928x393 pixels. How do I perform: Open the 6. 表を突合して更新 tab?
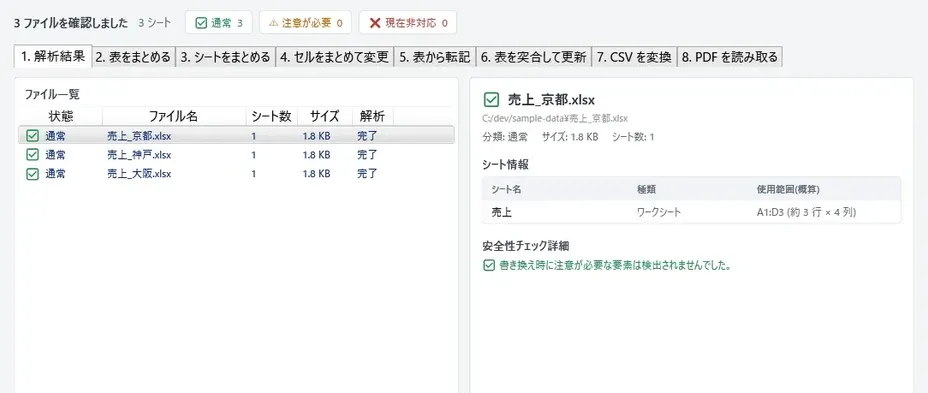[x=533, y=57]
